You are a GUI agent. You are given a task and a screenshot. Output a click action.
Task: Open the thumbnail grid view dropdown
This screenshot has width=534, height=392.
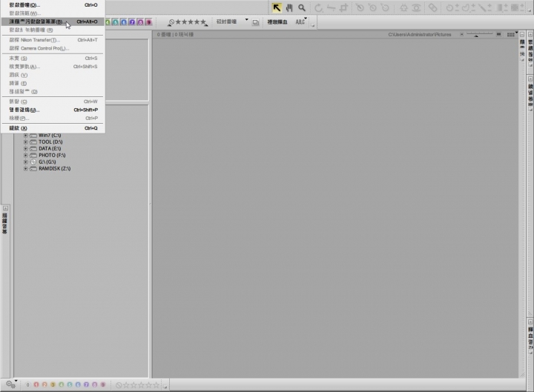coord(512,34)
